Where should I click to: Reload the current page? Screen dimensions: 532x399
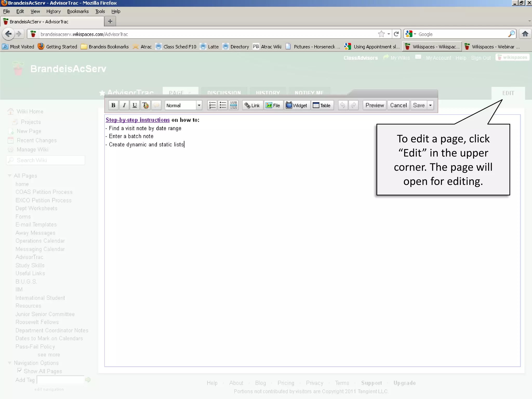396,34
